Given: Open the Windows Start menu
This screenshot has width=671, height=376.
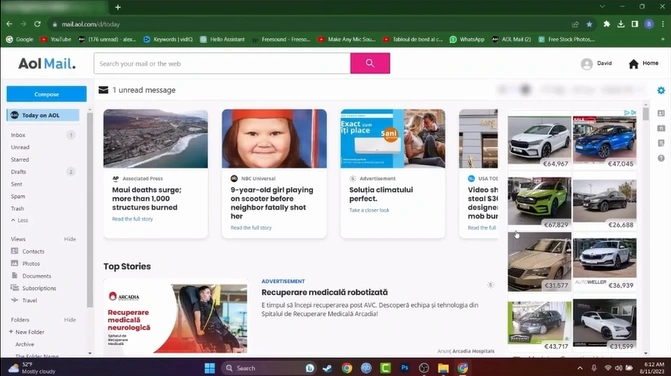Looking at the screenshot, I should 210,368.
